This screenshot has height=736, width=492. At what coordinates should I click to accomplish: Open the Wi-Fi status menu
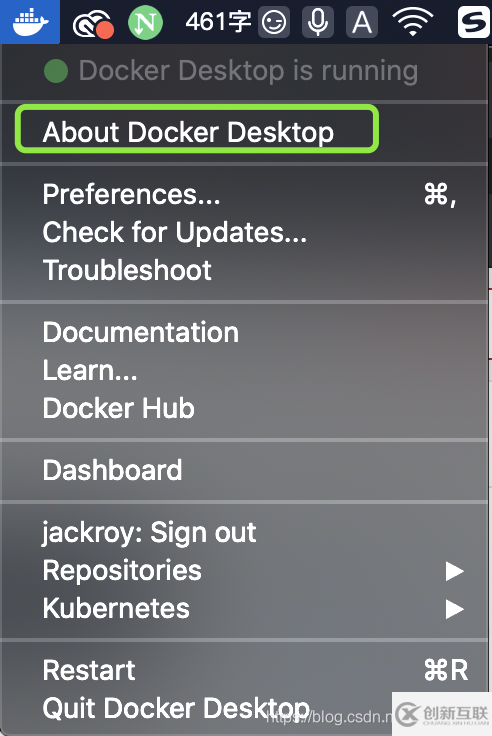(x=413, y=22)
